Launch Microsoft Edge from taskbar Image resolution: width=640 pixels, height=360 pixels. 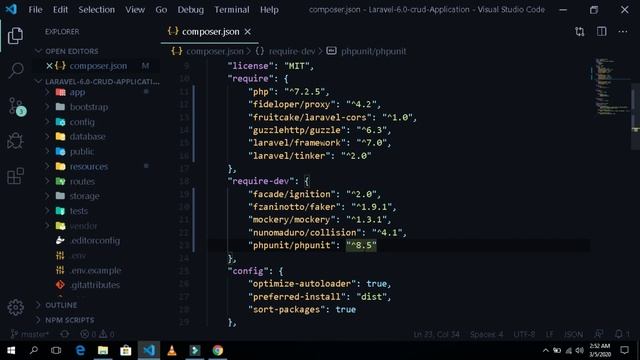coord(80,350)
